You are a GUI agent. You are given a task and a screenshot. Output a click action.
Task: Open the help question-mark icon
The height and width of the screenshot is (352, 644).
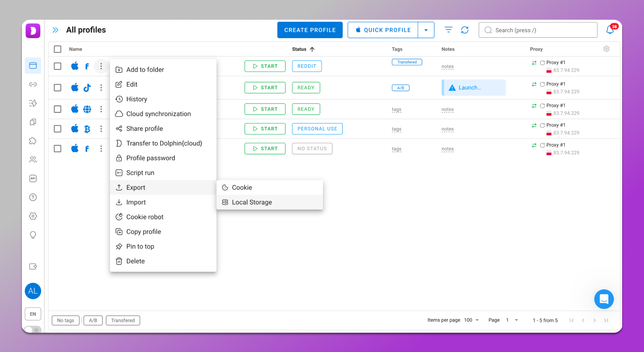(x=33, y=197)
